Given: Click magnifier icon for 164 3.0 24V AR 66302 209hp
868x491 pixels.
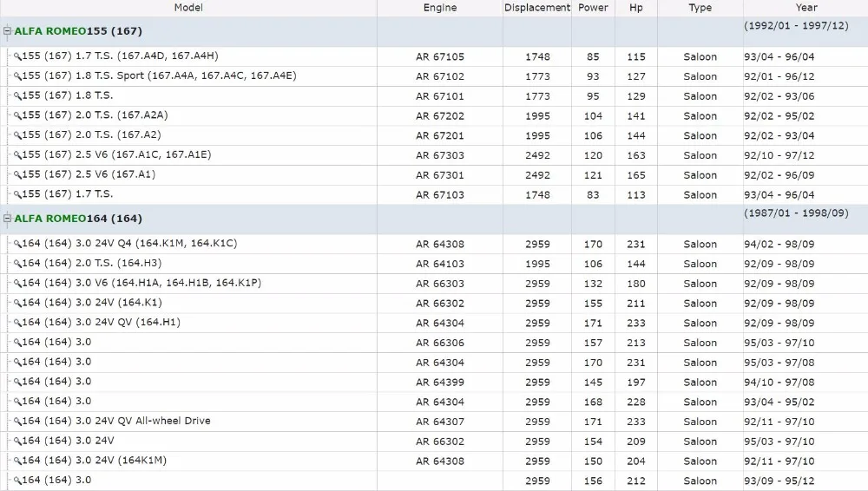Looking at the screenshot, I should [17, 442].
